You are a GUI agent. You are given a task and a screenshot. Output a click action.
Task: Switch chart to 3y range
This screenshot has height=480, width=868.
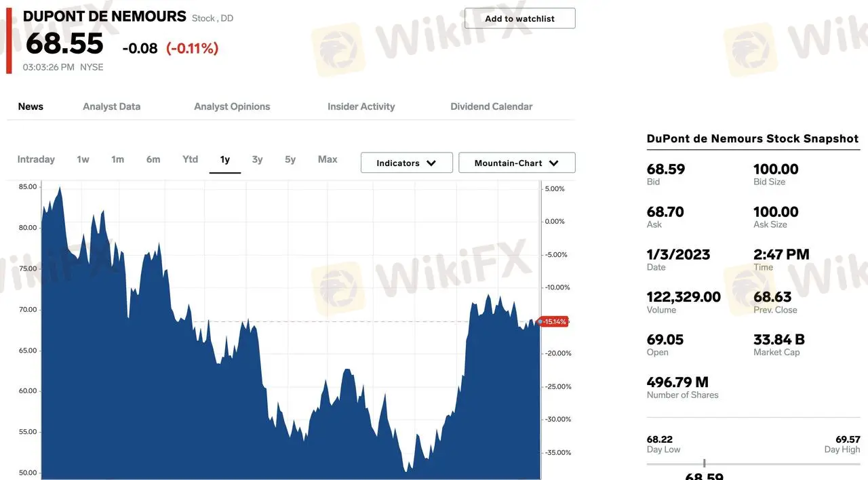pos(257,159)
